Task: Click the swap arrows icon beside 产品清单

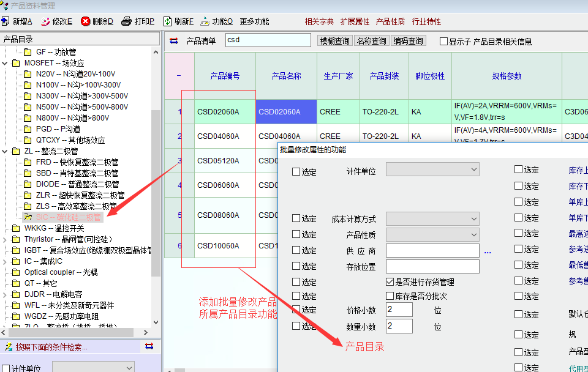Action: [173, 41]
